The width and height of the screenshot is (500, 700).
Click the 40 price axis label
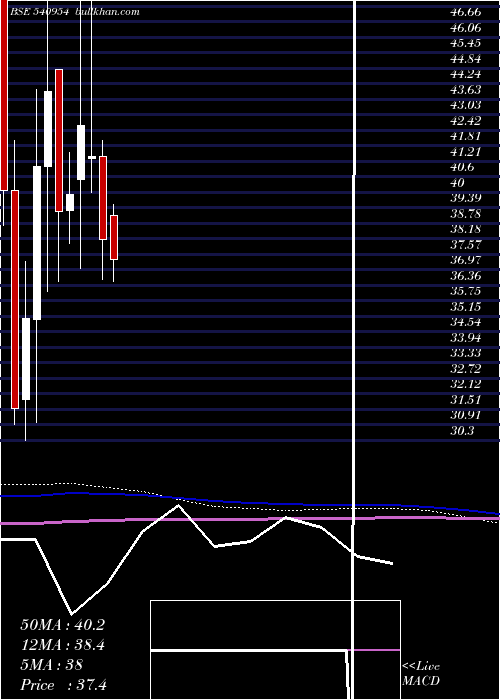coord(458,183)
